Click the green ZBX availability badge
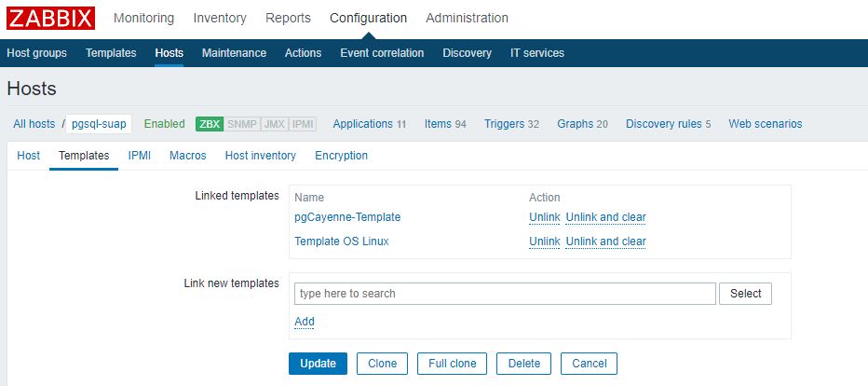The image size is (868, 386). tap(210, 124)
